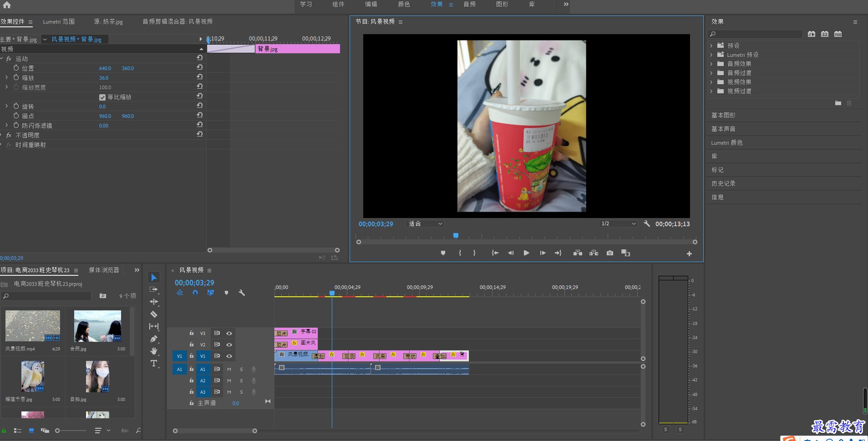Screen dimensions: 868x441
Task: Open the Lumetri 范围 panel tab
Action: [59, 21]
